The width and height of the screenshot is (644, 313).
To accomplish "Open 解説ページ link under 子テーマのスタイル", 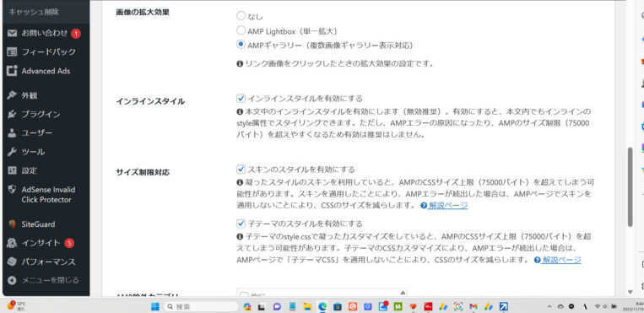I will coord(561,260).
